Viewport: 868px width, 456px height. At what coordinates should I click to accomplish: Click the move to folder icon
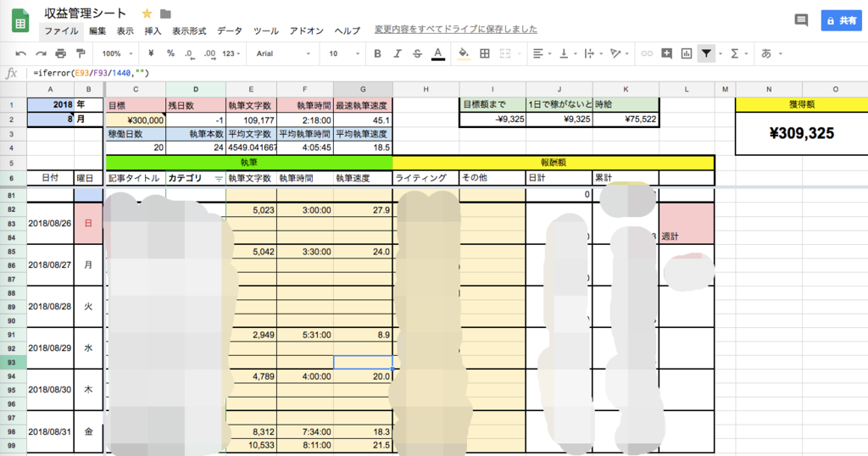point(165,14)
